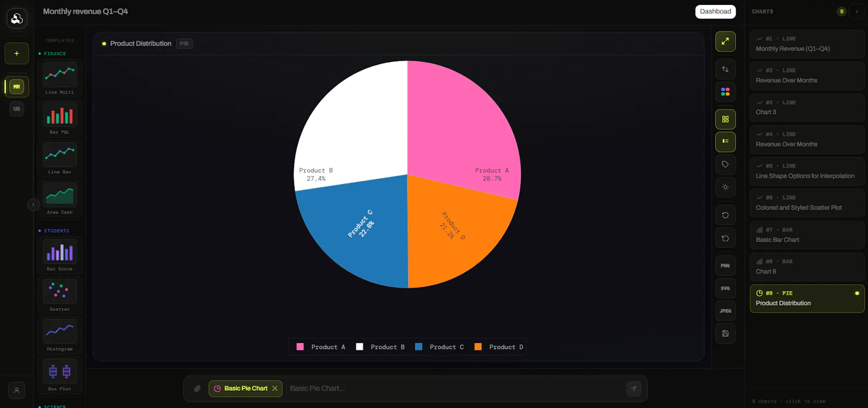Viewport: 868px width, 408px height.
Task: Click the Basic Pie Chart chip
Action: 246,388
